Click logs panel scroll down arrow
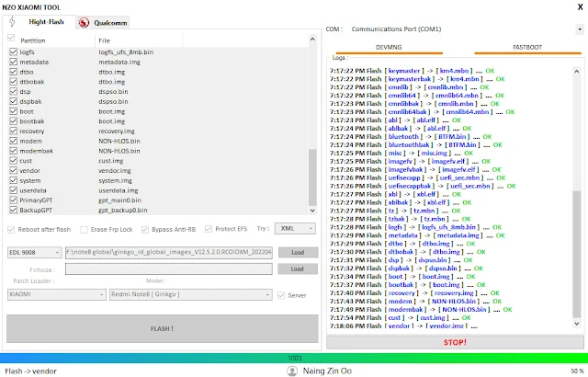Image resolution: width=588 pixels, height=377 pixels. click(x=576, y=323)
